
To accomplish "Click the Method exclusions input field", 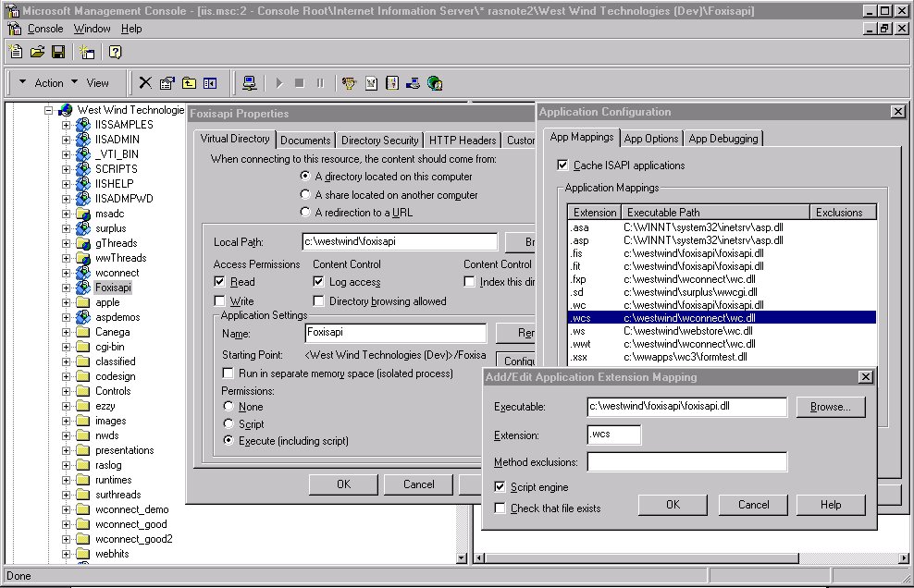I will coord(686,461).
